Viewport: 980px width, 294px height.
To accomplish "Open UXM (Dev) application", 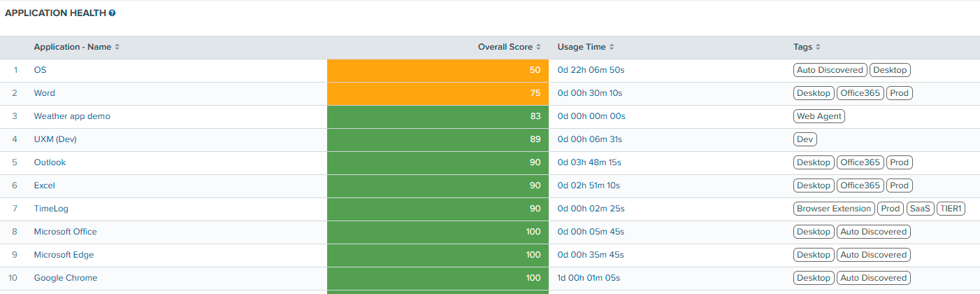I will pyautogui.click(x=55, y=139).
